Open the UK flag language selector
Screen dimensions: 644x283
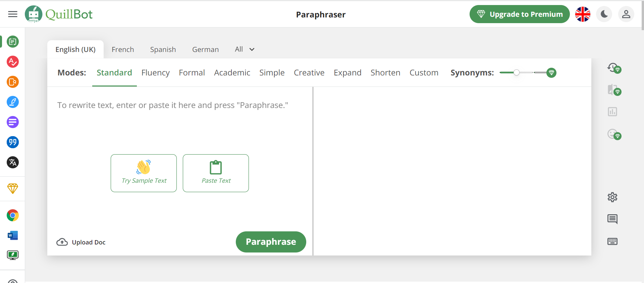tap(583, 14)
